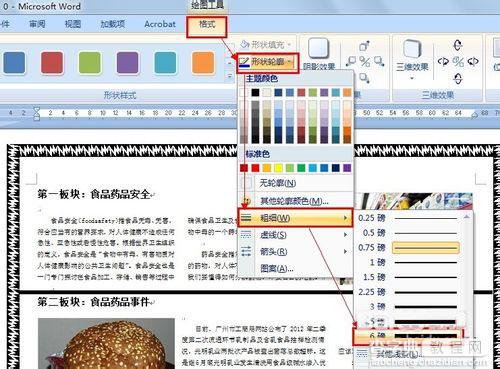Screen dimensions: 500x369
Task: Expand the shape styles gallery
Action: tap(229, 77)
